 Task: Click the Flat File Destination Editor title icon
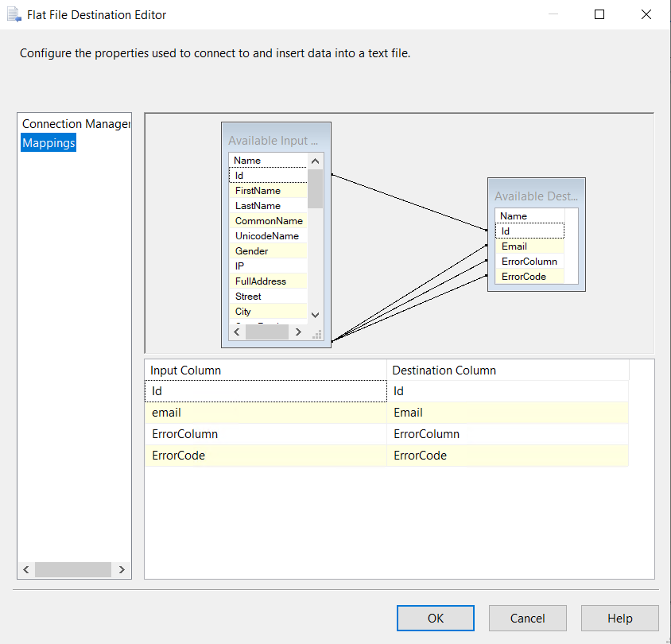point(14,14)
